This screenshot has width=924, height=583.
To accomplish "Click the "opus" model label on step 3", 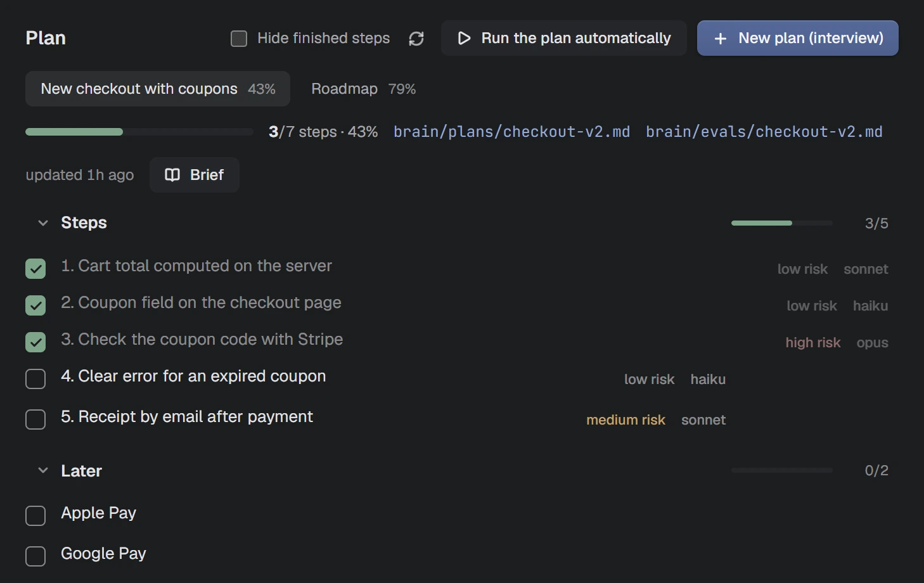I will [x=873, y=343].
